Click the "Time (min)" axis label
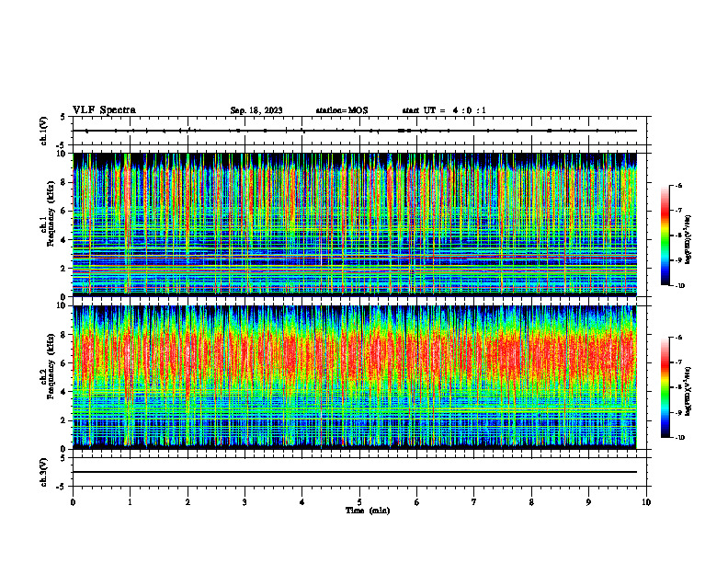The image size is (728, 563). pos(368,511)
